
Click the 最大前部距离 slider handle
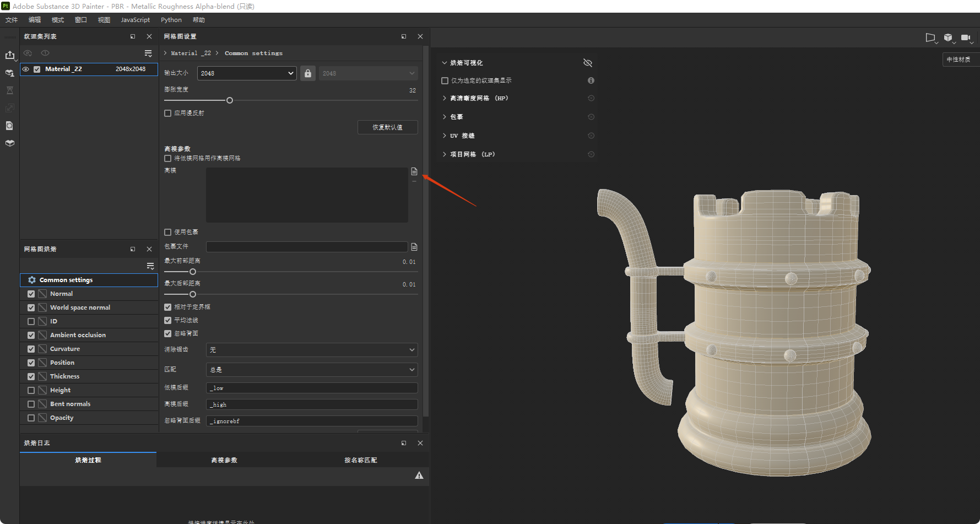tap(193, 272)
